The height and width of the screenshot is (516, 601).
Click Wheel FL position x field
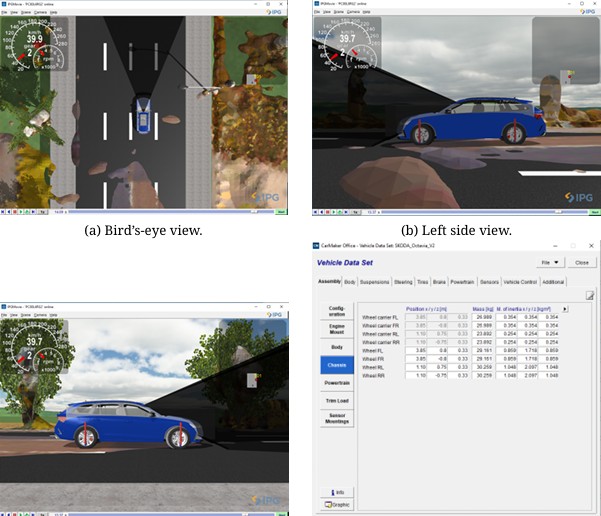tap(416, 350)
